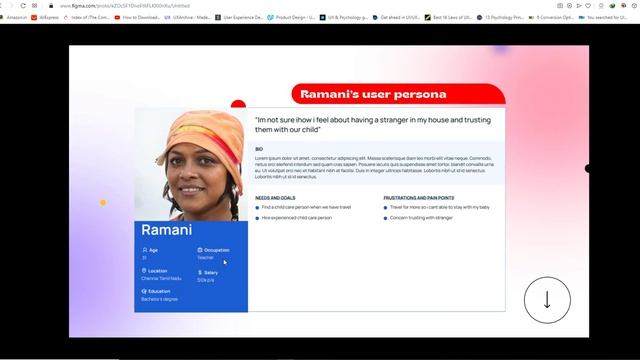Click the figma.com URL in the address bar
The height and width of the screenshot is (360, 640).
click(124, 6)
